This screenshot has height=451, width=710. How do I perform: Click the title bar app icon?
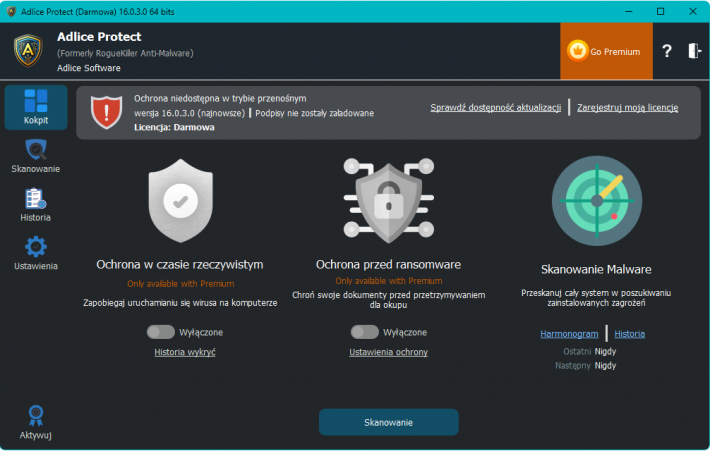click(x=11, y=11)
